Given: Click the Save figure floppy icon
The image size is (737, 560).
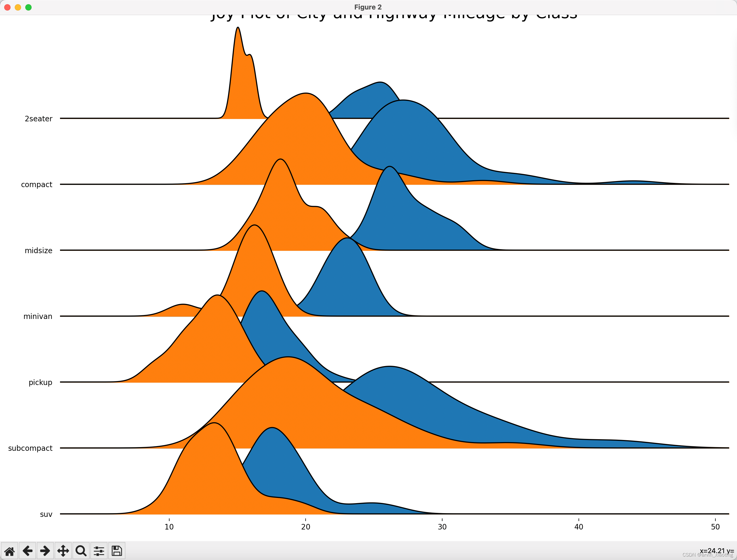Looking at the screenshot, I should [x=117, y=551].
